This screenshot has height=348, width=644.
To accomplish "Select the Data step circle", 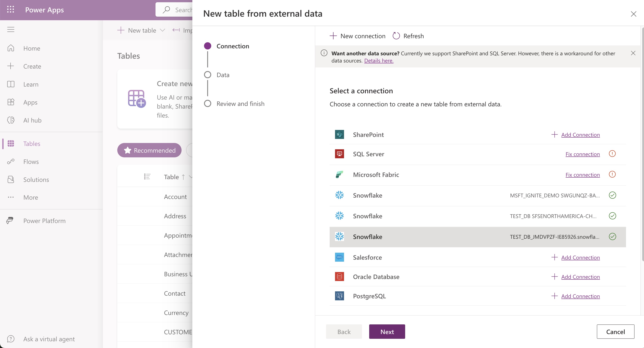I will (207, 75).
